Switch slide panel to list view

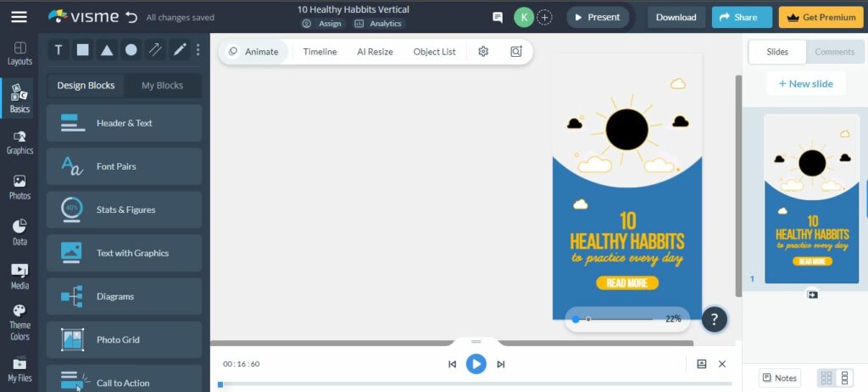tap(843, 378)
